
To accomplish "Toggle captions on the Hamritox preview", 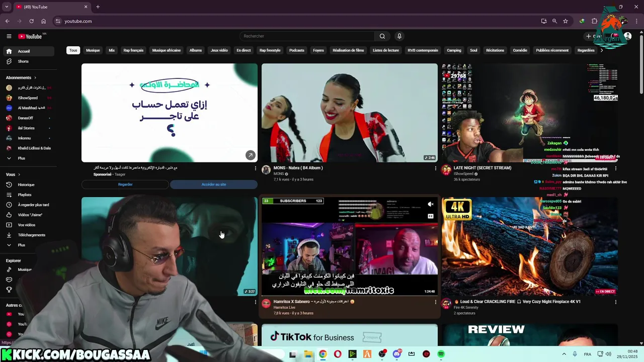I will [431, 216].
